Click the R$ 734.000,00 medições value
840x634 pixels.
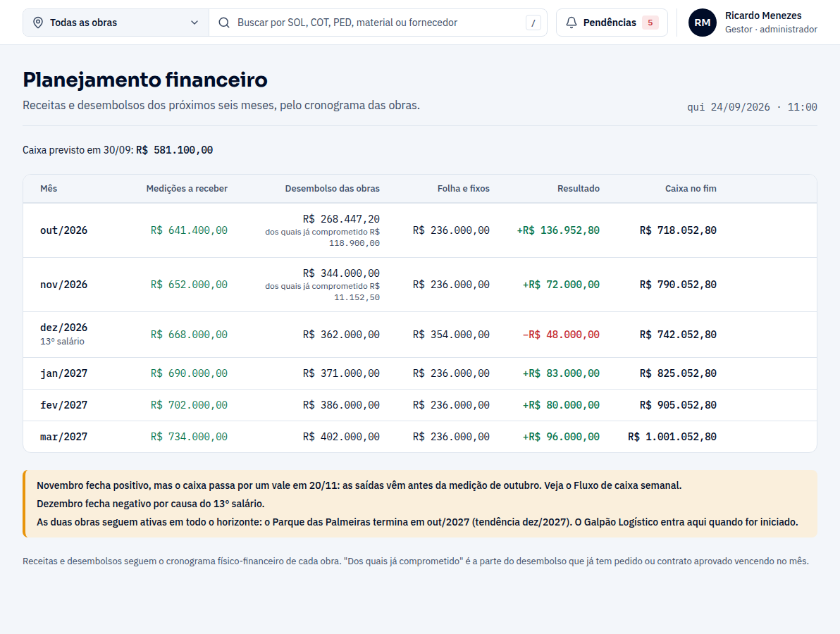tap(189, 437)
